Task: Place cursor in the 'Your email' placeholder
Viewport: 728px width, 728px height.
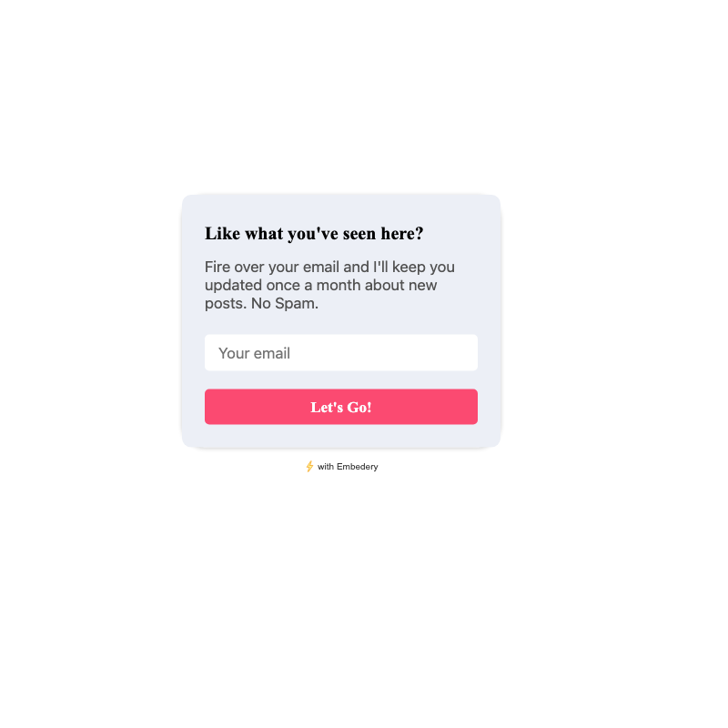Action: click(254, 353)
